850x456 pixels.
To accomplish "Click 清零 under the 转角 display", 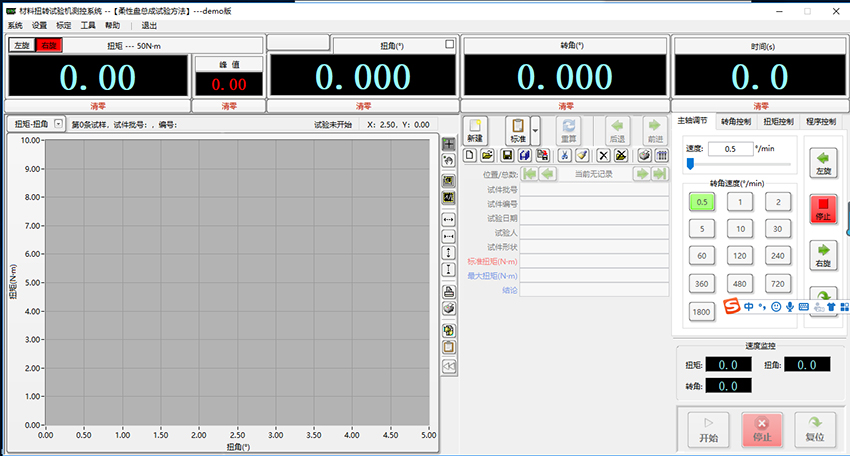I will [x=566, y=105].
